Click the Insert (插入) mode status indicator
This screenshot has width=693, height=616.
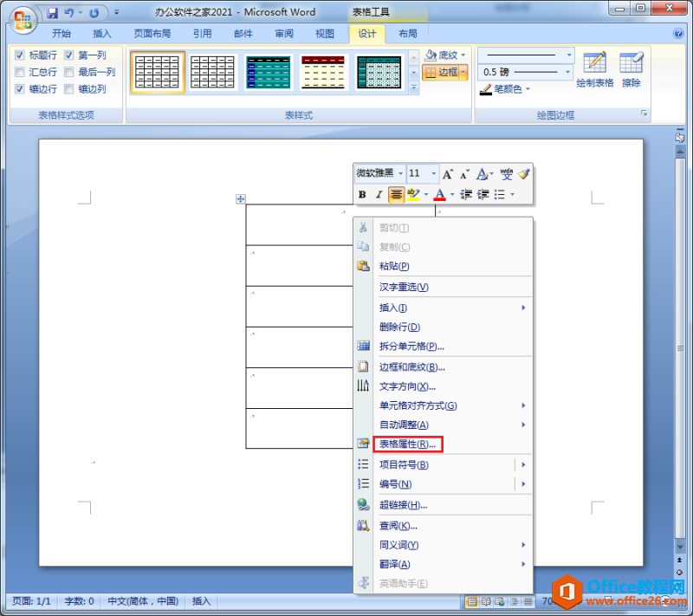pyautogui.click(x=202, y=601)
